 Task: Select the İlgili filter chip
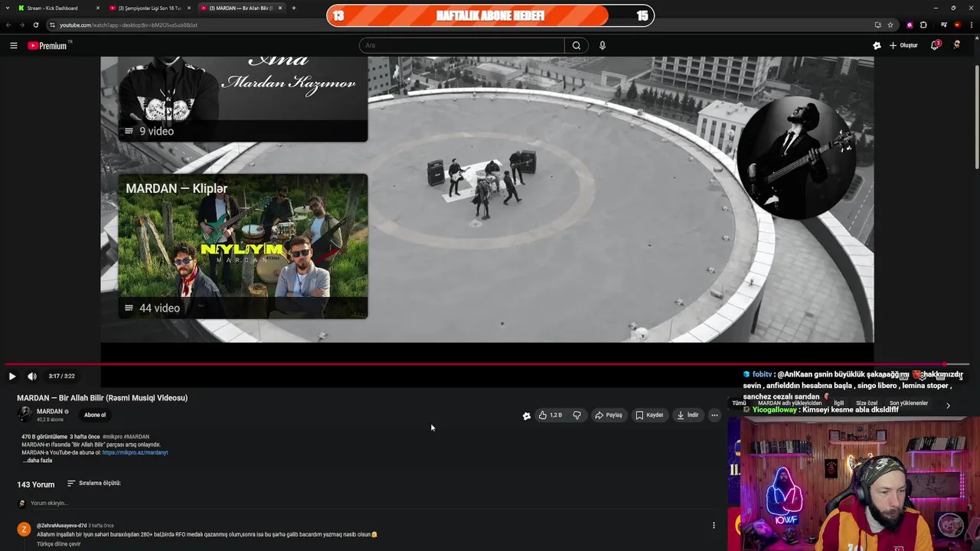click(839, 403)
